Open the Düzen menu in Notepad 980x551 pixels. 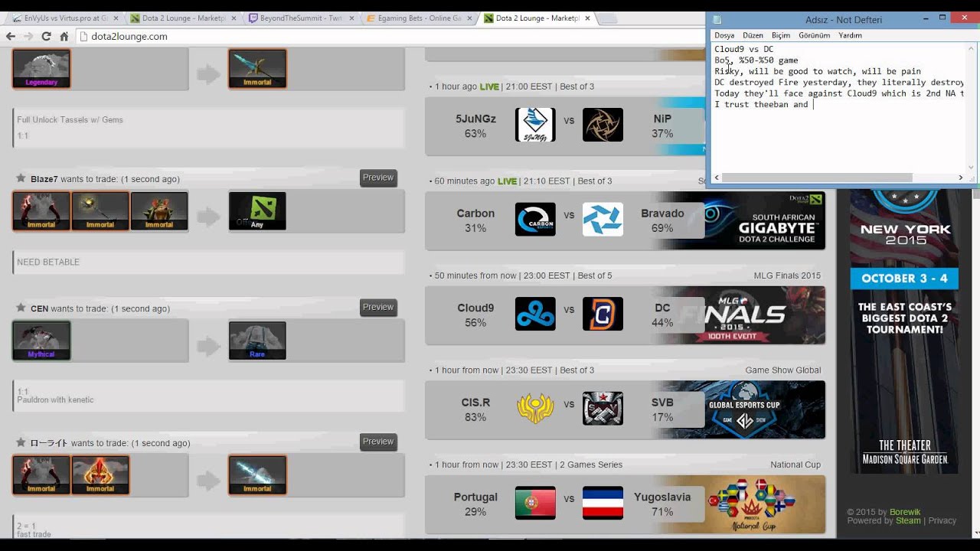[x=753, y=35]
